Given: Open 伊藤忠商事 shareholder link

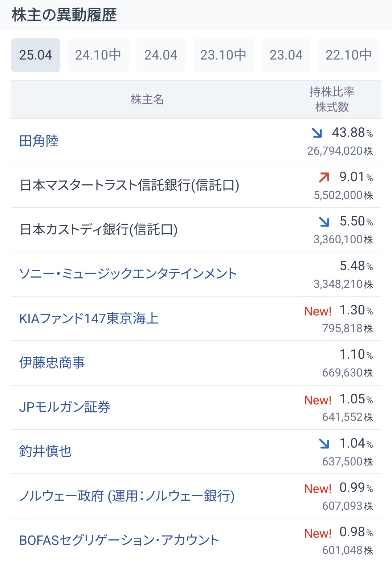Looking at the screenshot, I should [x=52, y=363].
